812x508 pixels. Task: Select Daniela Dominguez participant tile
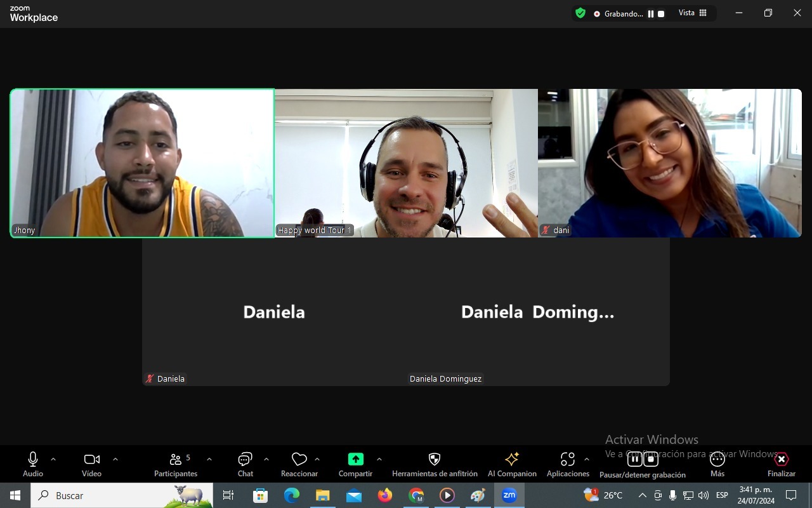(538, 312)
